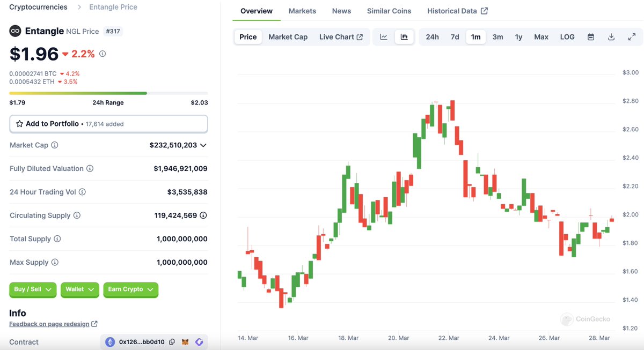Click the 0x126...bb0d10 contract address
The image size is (644, 350).
[142, 342]
